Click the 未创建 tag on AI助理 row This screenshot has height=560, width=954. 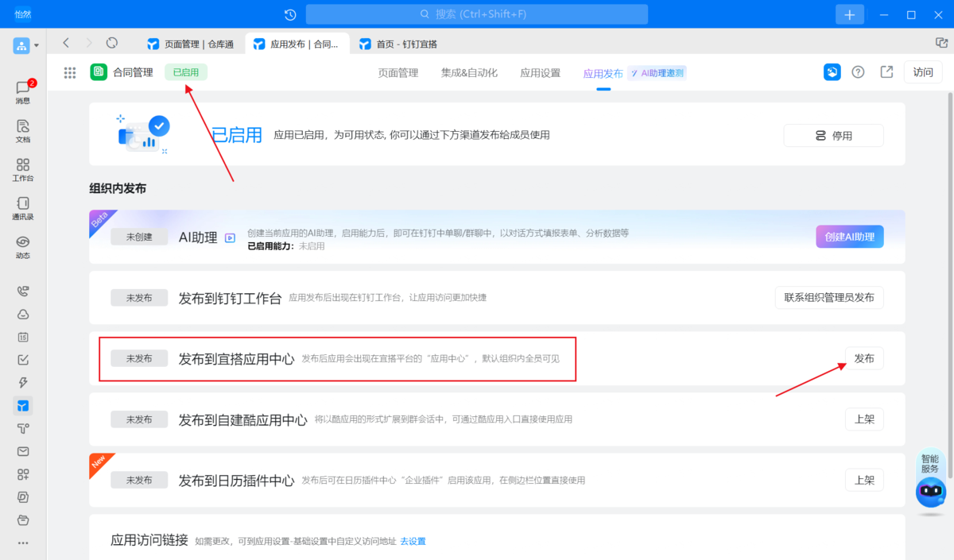[x=139, y=237]
